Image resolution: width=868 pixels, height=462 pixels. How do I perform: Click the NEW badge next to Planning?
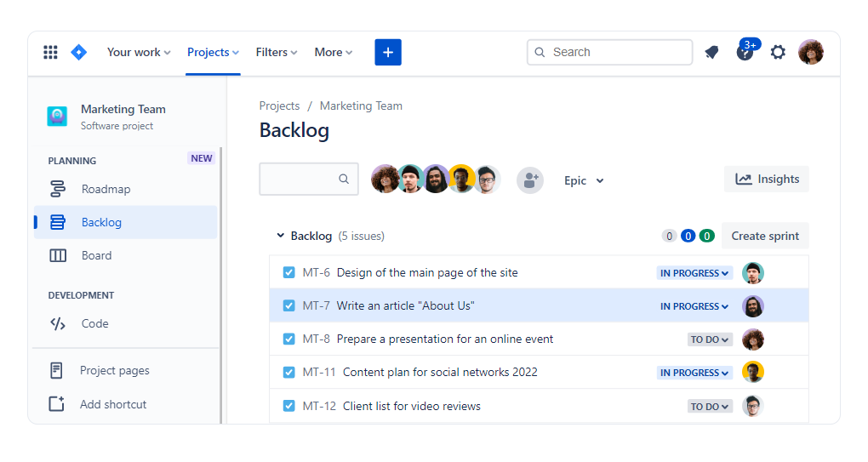(x=202, y=158)
